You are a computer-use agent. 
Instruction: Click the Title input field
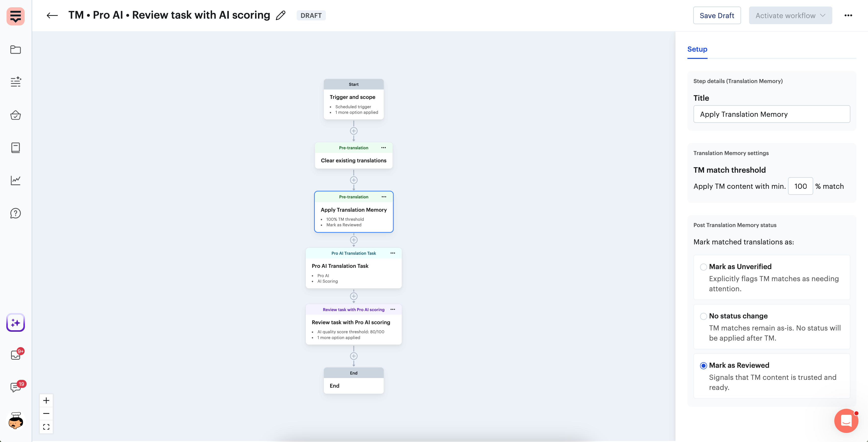(772, 114)
